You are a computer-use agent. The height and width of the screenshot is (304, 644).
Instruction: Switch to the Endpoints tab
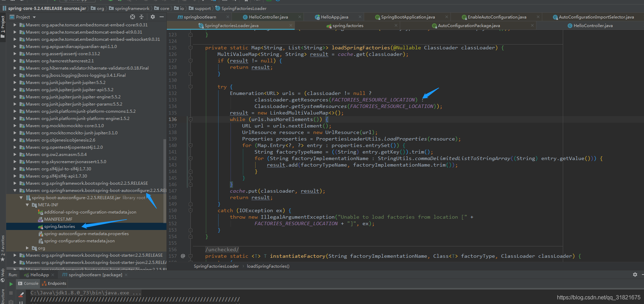tap(54, 283)
